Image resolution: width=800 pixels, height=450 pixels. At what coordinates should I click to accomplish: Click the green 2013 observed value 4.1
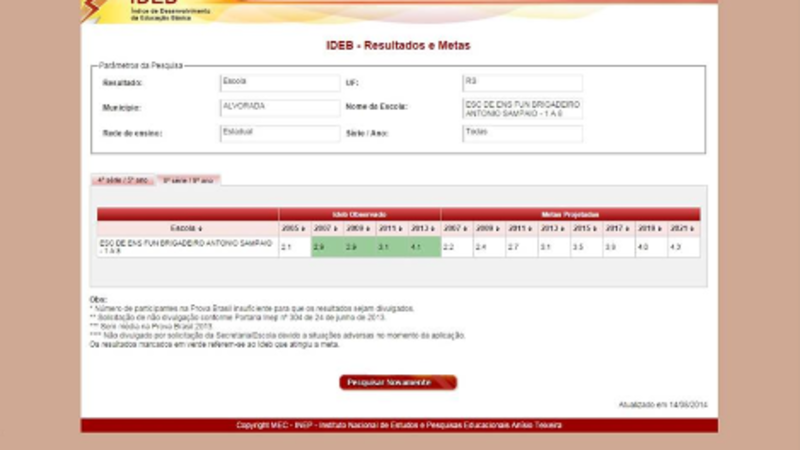click(x=424, y=247)
